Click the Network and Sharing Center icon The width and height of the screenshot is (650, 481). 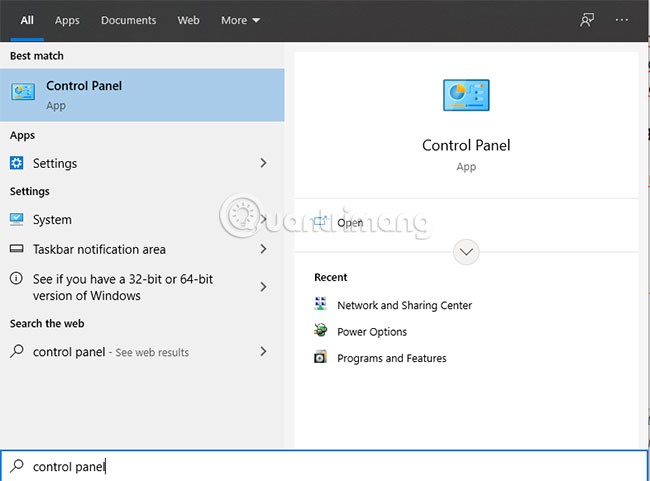tap(320, 305)
